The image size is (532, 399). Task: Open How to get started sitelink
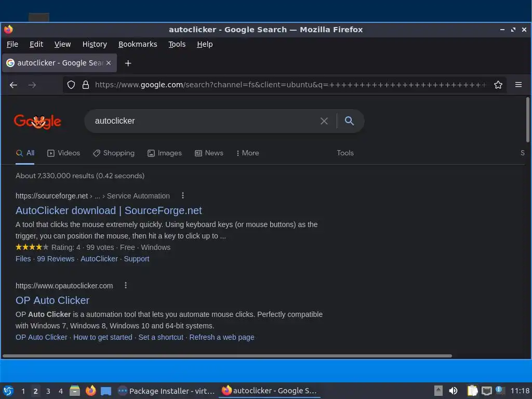tap(103, 337)
